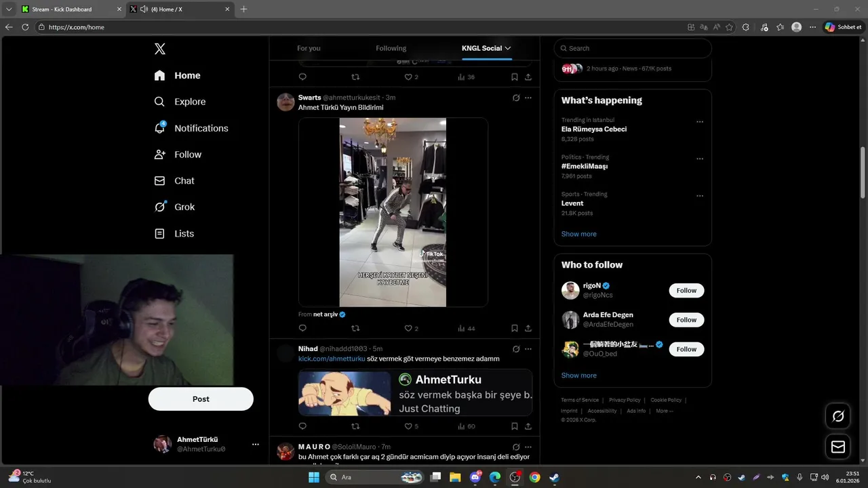The height and width of the screenshot is (488, 868).
Task: Open the floating Grok button
Action: tap(837, 416)
